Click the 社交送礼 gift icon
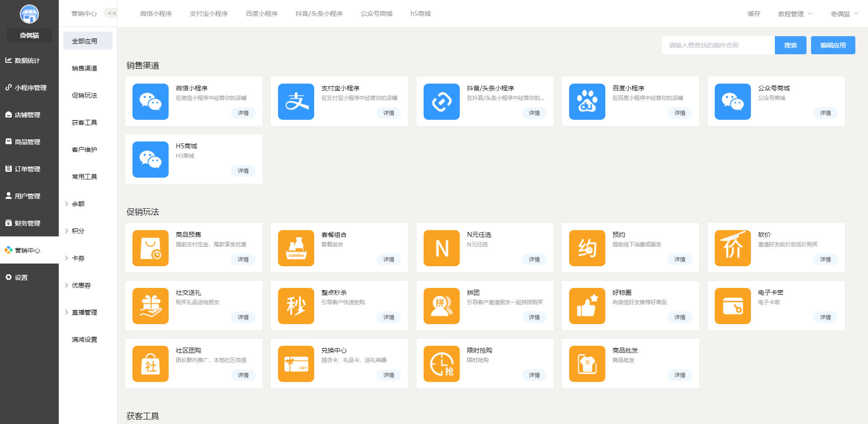Image resolution: width=868 pixels, height=424 pixels. click(x=150, y=306)
